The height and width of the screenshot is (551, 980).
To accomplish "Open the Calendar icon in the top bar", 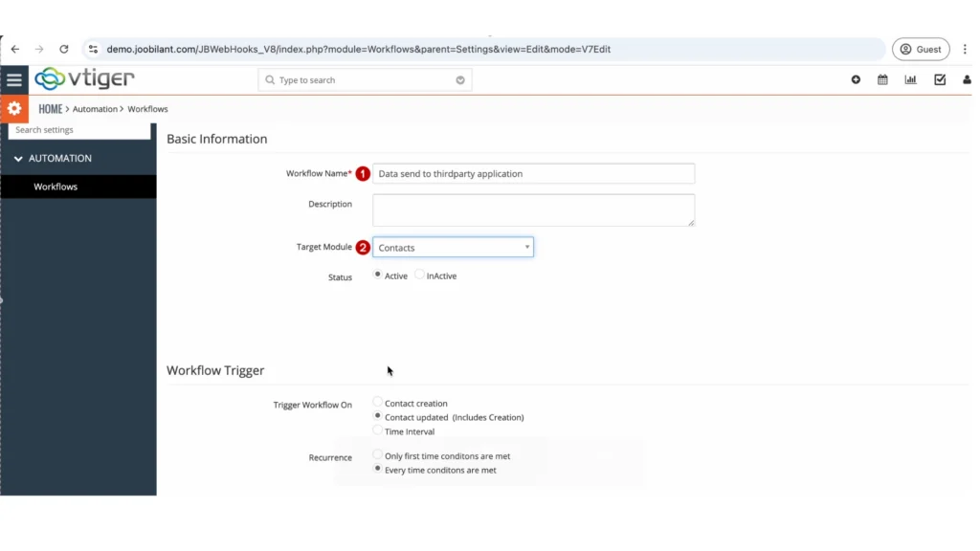I will (x=882, y=80).
